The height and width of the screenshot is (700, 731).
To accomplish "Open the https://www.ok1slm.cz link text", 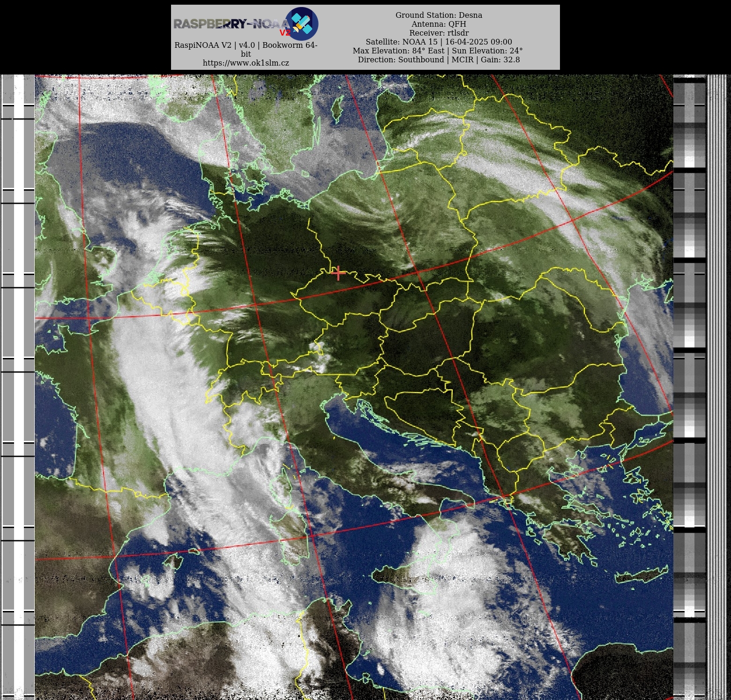I will (x=246, y=63).
